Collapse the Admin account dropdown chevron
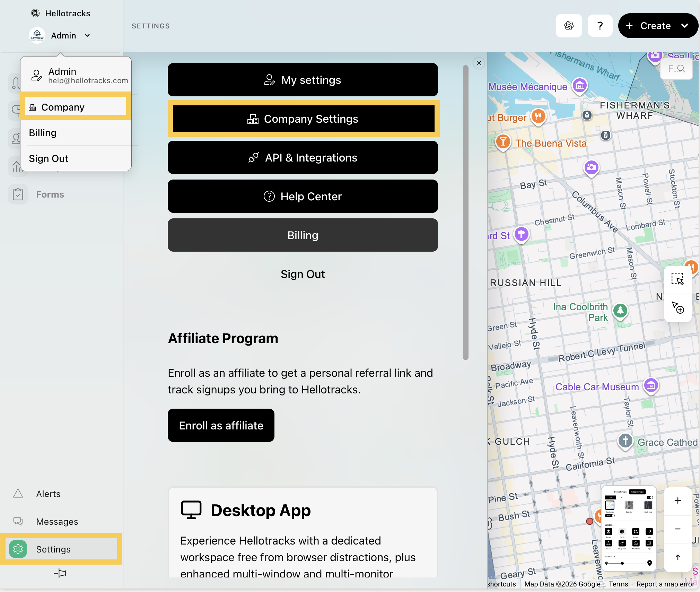 coord(87,36)
